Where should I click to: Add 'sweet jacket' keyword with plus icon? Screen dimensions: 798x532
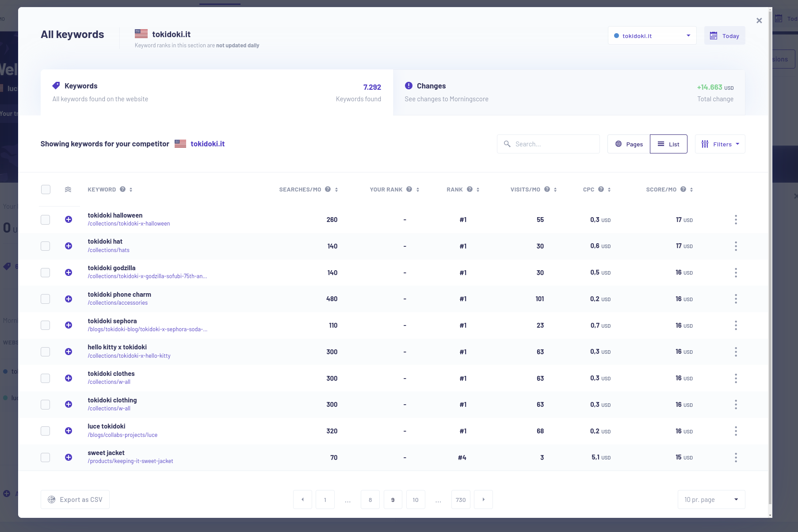(x=69, y=457)
